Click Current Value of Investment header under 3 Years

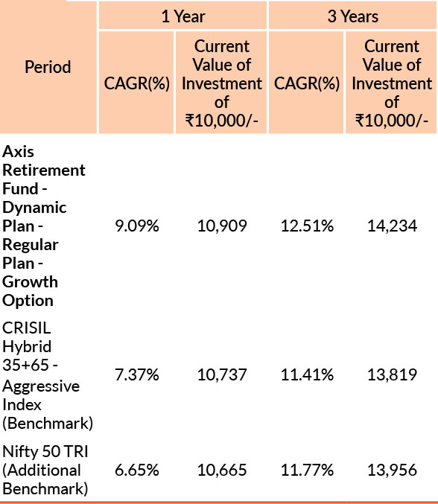pyautogui.click(x=391, y=83)
